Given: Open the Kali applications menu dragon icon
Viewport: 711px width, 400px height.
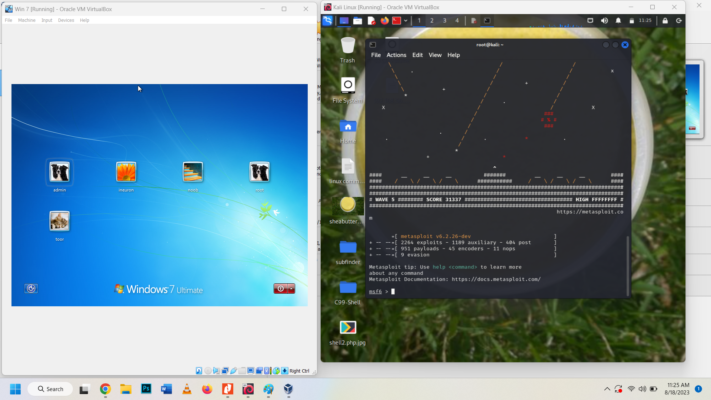Looking at the screenshot, I should [x=327, y=20].
